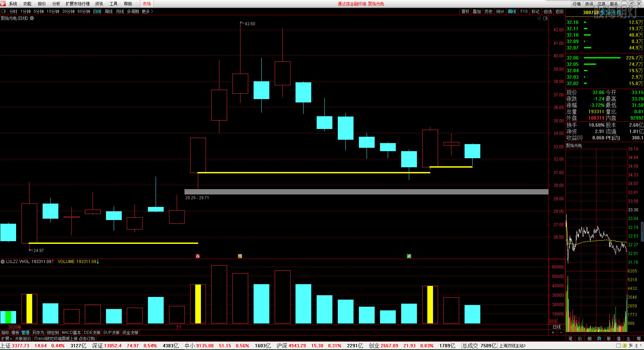Click layout icon left of 分时
644x350 pixels.
click(4, 11)
